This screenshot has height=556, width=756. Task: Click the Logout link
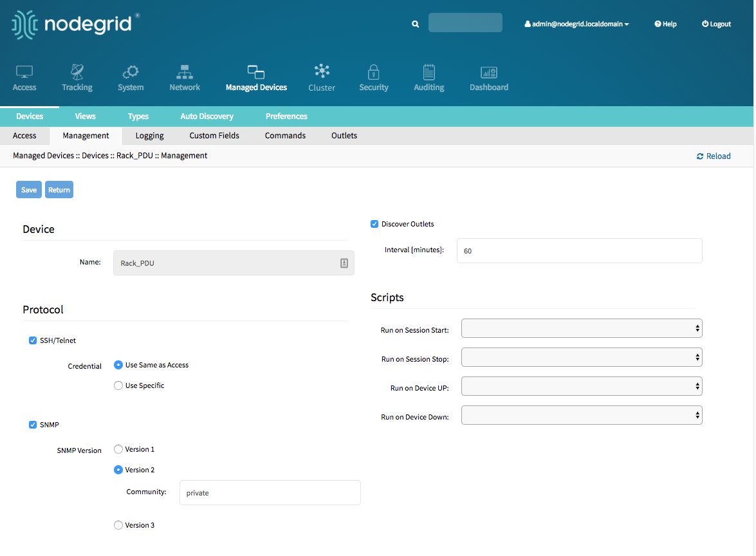[x=717, y=24]
